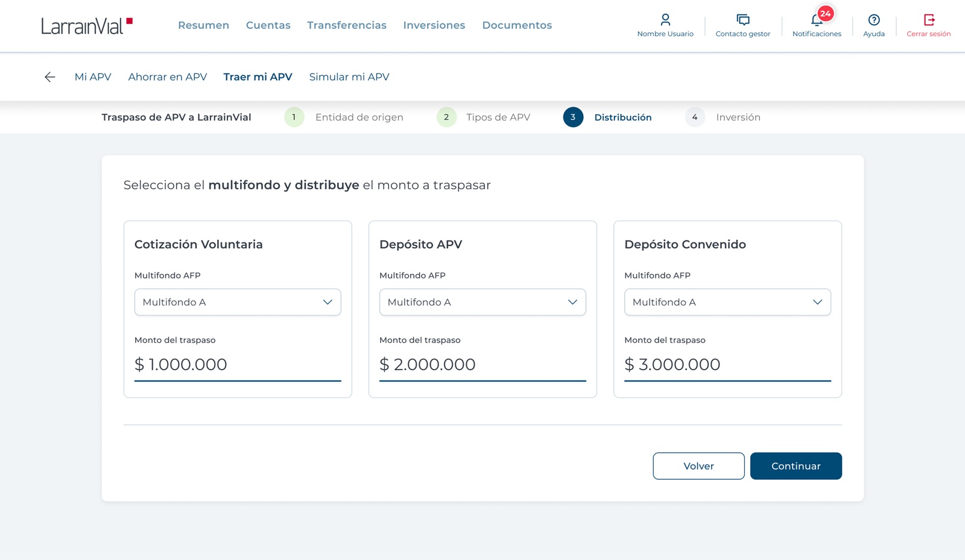
Task: Click the Continuar button
Action: (796, 466)
